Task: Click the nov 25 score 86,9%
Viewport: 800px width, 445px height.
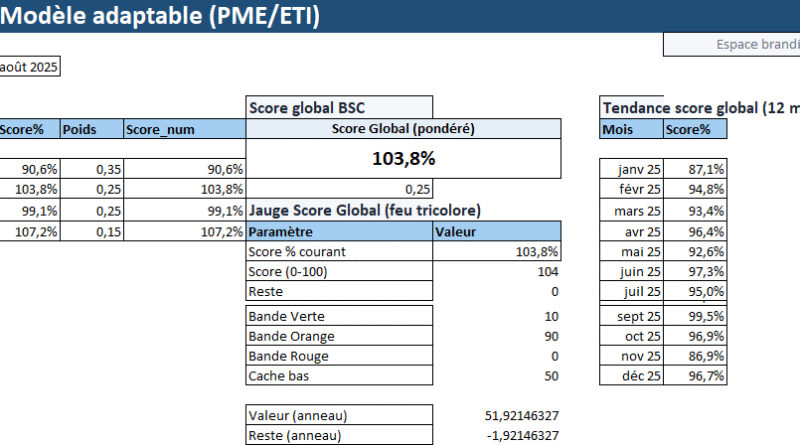Action: tap(695, 356)
